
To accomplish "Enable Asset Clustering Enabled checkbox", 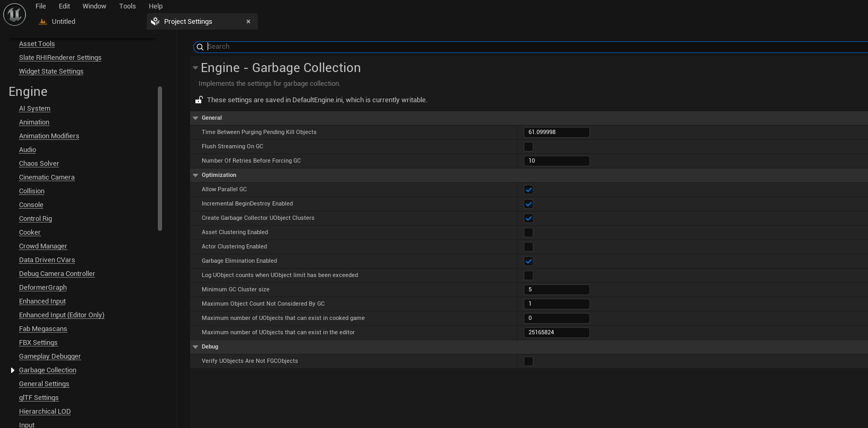I will coord(529,233).
